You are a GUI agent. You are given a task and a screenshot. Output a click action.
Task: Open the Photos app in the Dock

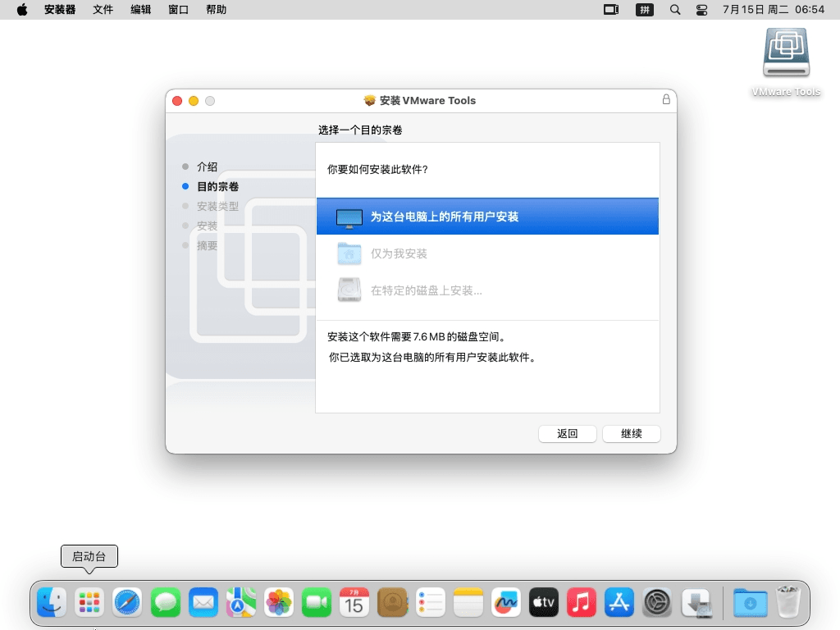(279, 603)
